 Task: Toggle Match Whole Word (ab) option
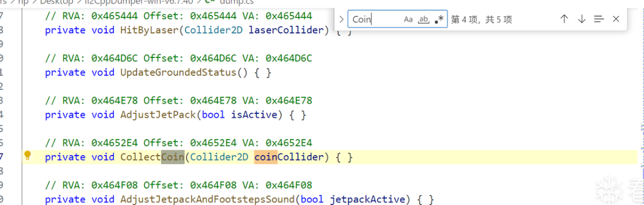coord(424,19)
